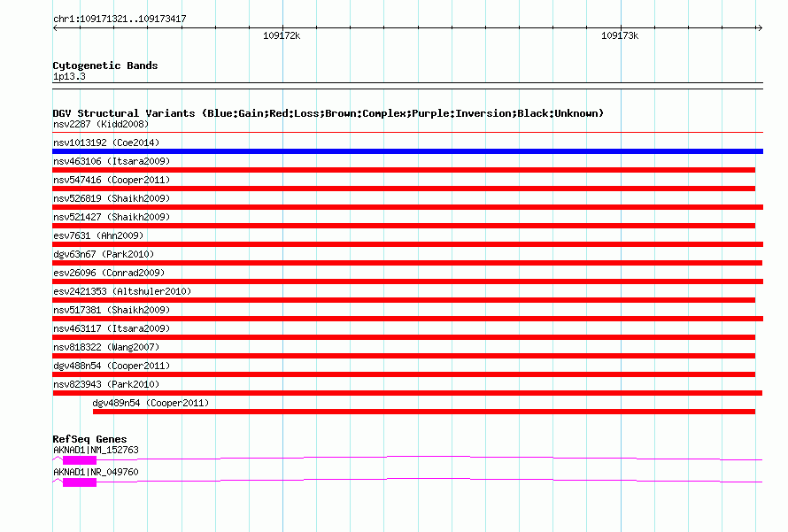Click the esv2421353 (Altshuler2010) variant label
The width and height of the screenshot is (788, 532).
coord(122,291)
